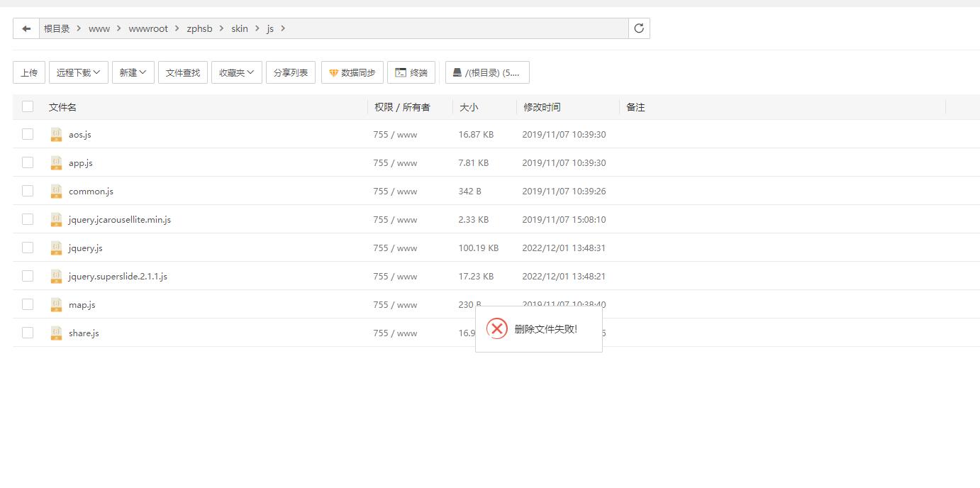The width and height of the screenshot is (980, 488).
Task: Check the box for map.js
Action: coord(28,304)
